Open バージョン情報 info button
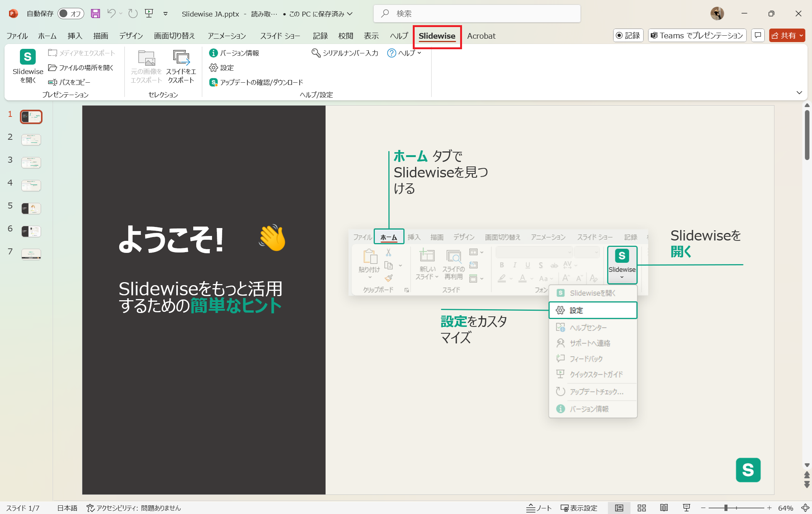This screenshot has width=812, height=514. coord(234,53)
